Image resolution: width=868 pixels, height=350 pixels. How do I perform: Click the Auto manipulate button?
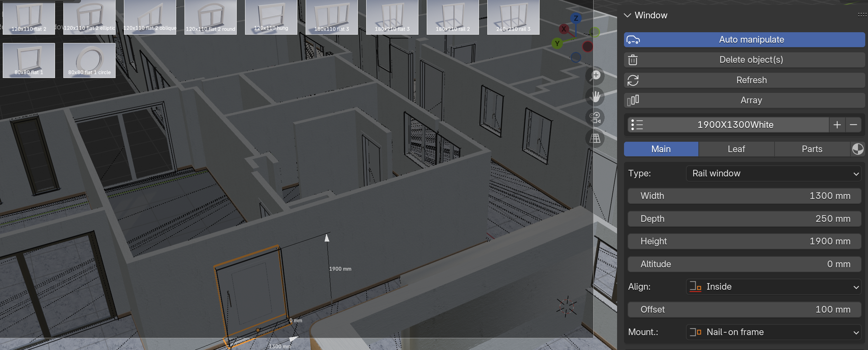[744, 40]
